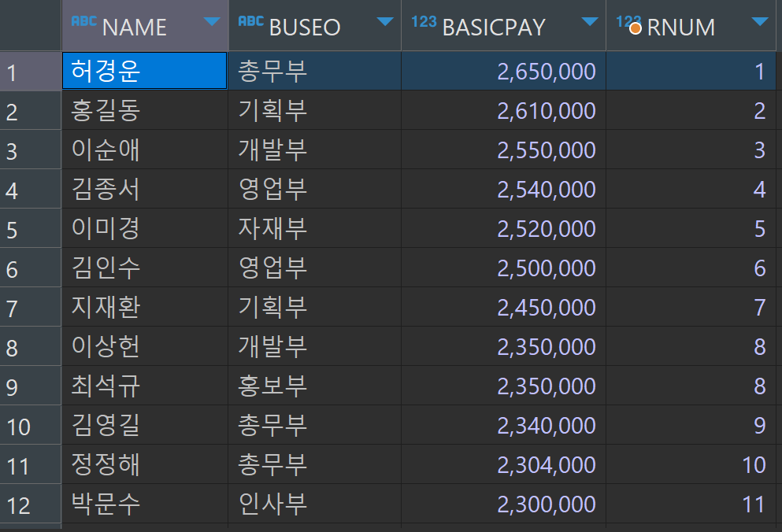
Task: Click the 123 type icon of RNUM column
Action: (x=628, y=23)
